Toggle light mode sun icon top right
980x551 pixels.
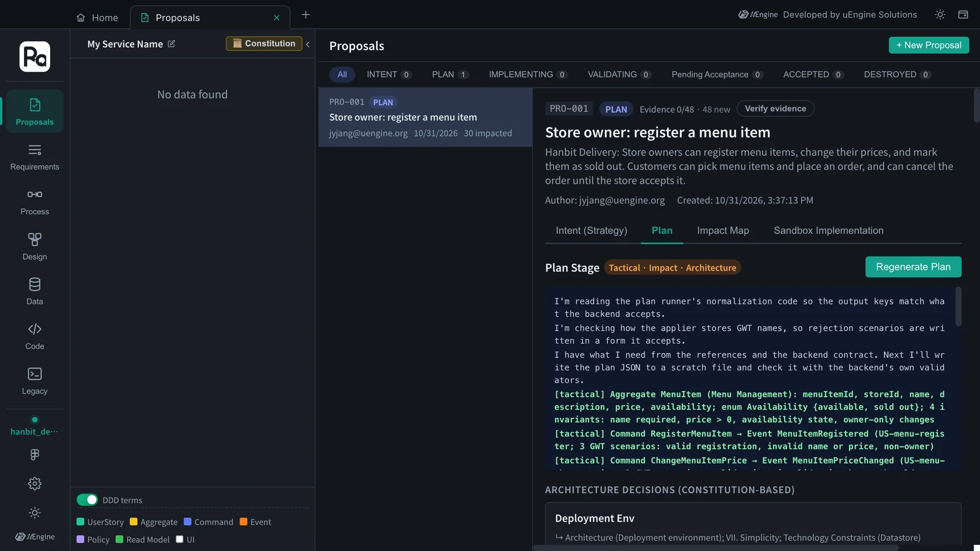click(x=940, y=15)
